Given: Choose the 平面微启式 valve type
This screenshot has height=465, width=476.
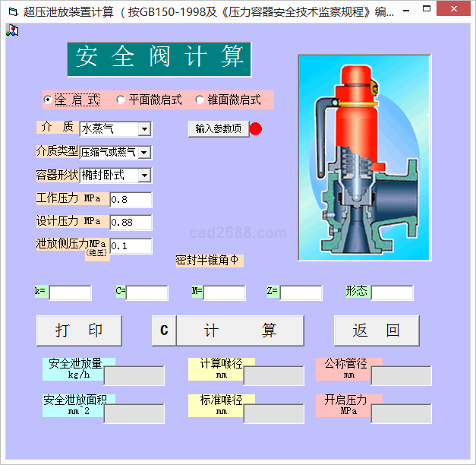Looking at the screenshot, I should pyautogui.click(x=121, y=100).
